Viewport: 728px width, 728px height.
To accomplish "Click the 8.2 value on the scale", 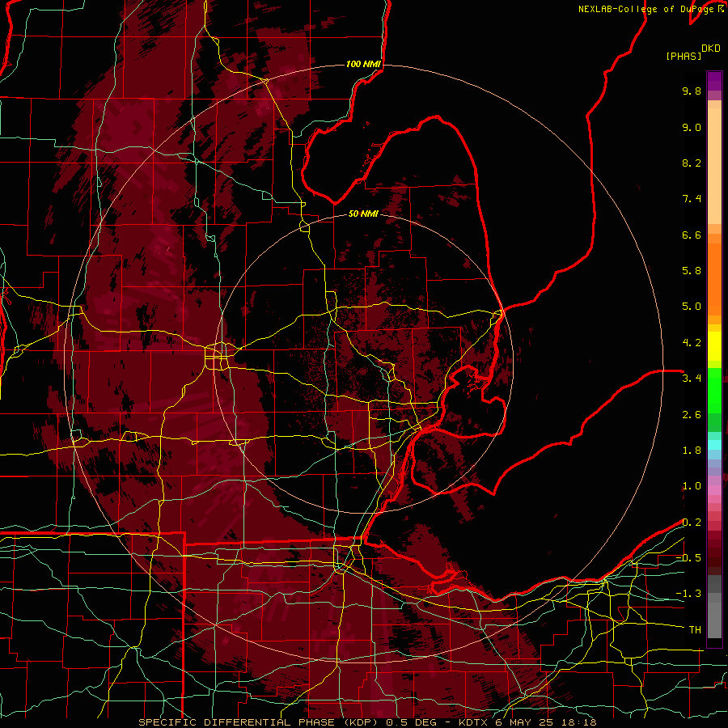I will (x=692, y=163).
